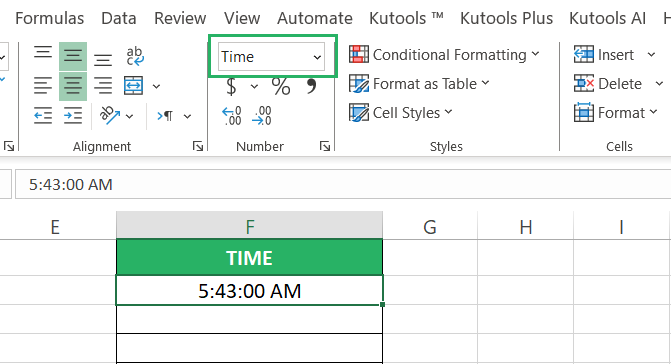
Task: Click the Orientation text rotation icon
Action: tap(110, 115)
